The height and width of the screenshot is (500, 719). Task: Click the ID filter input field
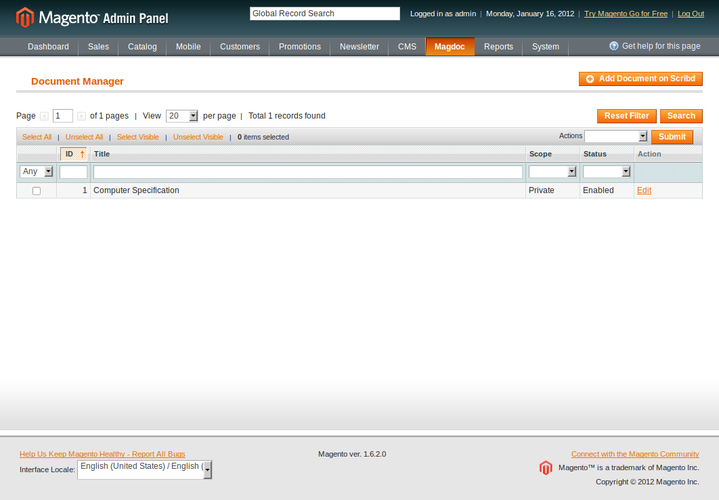coord(73,172)
